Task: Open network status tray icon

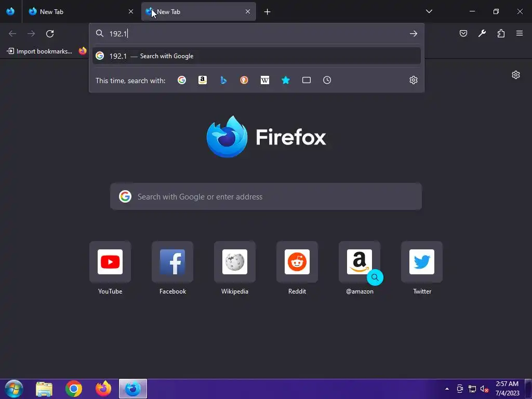Action: point(472,389)
